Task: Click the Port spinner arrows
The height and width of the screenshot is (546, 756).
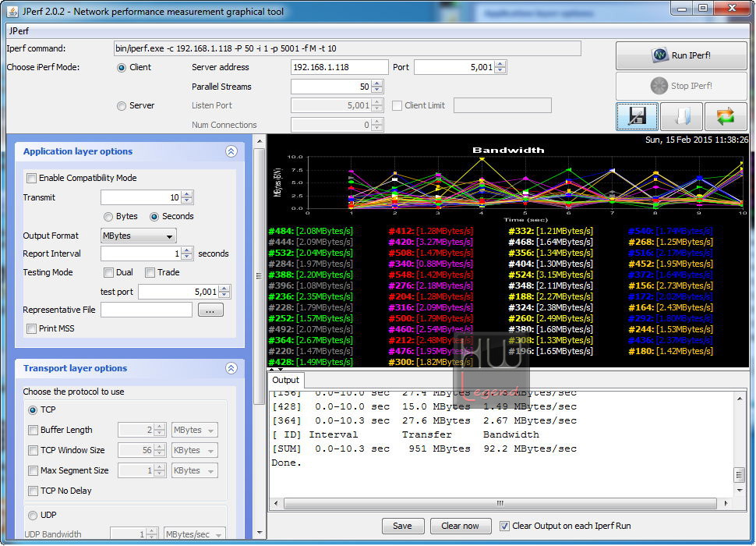Action: click(500, 68)
